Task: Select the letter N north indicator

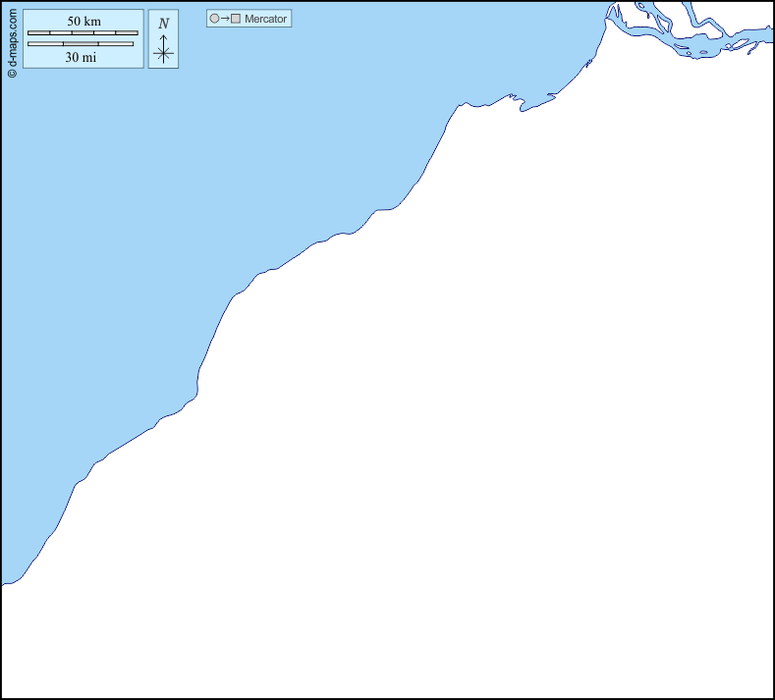Action: click(x=163, y=24)
